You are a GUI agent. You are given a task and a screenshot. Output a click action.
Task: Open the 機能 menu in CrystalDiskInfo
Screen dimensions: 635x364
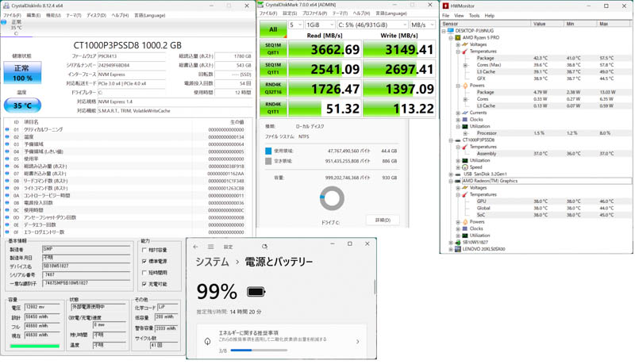pyautogui.click(x=53, y=15)
